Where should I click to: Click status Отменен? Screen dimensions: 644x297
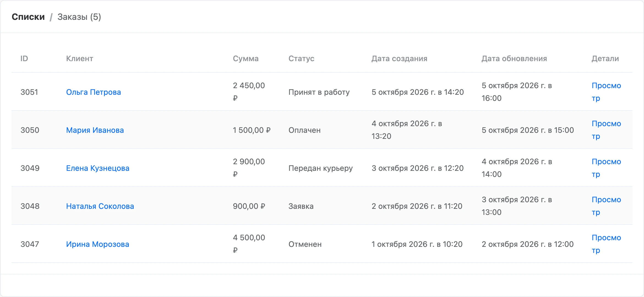(305, 244)
